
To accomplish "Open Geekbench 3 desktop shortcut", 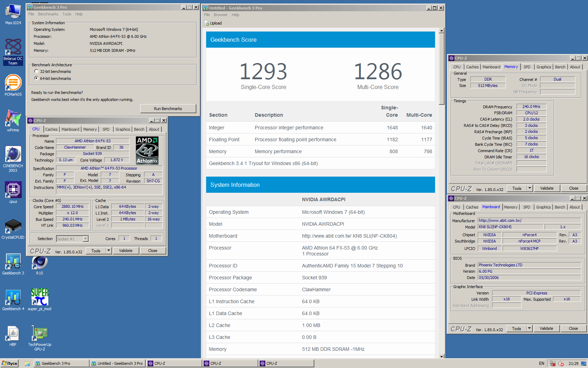I will click(x=13, y=264).
